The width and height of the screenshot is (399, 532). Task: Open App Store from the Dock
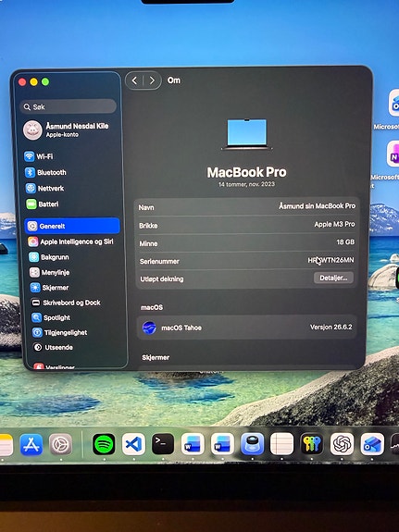coord(31,444)
